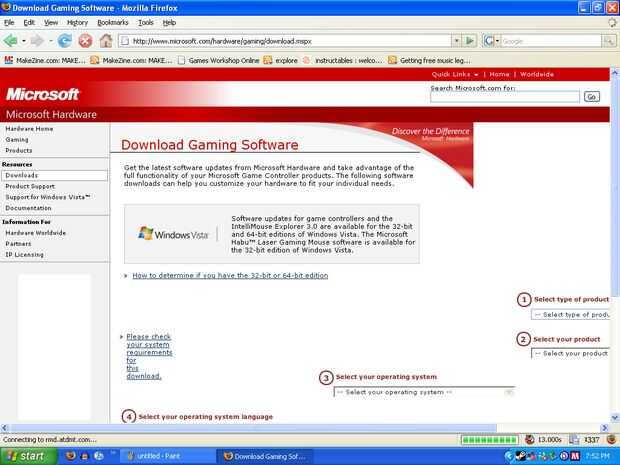Click the green page loading progress bar

pyautogui.click(x=490, y=440)
